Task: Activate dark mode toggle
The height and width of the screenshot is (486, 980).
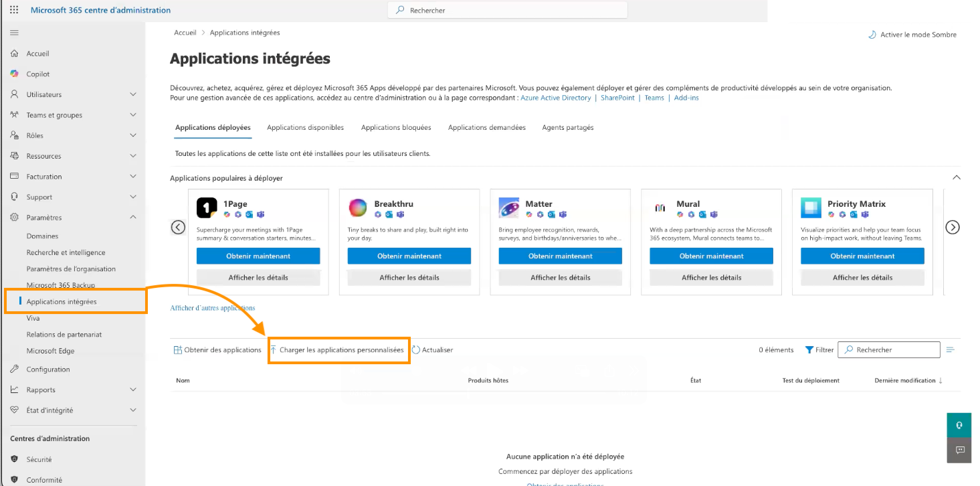Action: (912, 35)
